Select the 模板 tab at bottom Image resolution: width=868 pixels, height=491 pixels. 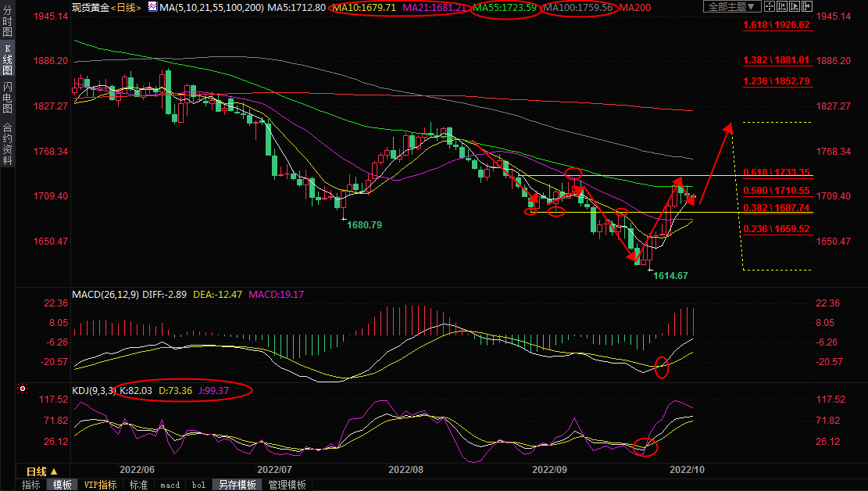(62, 485)
